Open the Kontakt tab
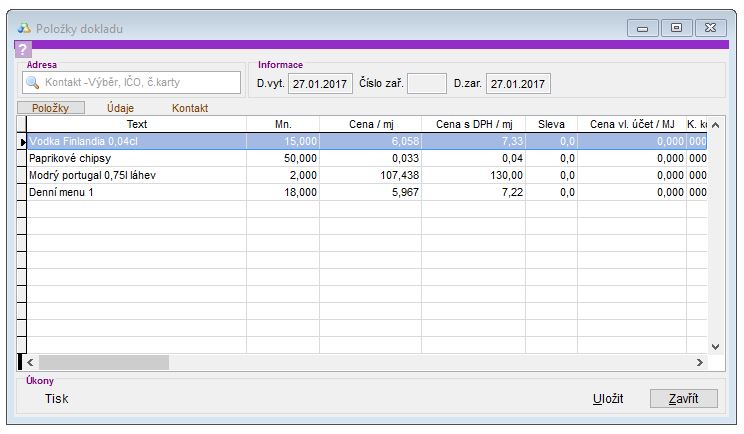This screenshot has height=434, width=744. click(x=190, y=107)
